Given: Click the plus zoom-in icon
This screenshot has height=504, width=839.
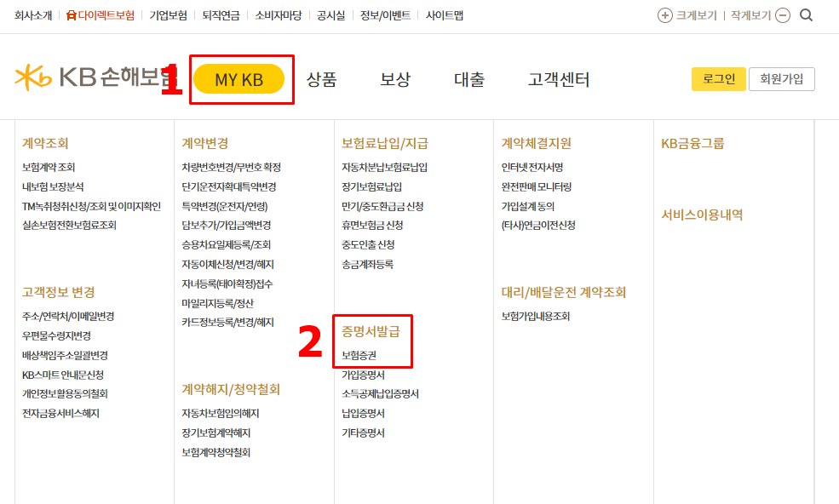Looking at the screenshot, I should (x=664, y=15).
